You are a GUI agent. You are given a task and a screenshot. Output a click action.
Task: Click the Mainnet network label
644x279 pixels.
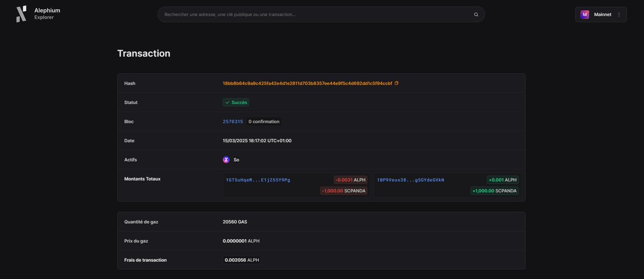[x=603, y=15]
